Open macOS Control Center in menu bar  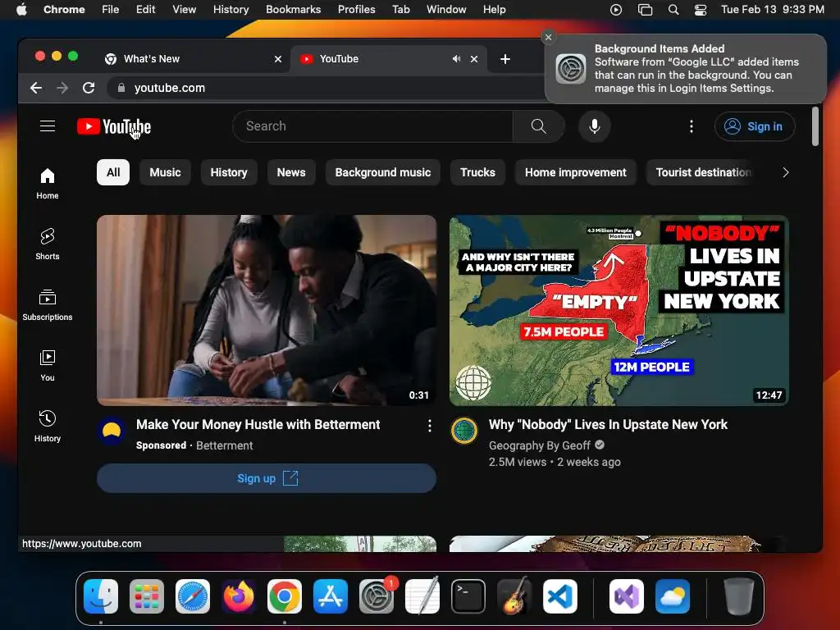pos(701,10)
